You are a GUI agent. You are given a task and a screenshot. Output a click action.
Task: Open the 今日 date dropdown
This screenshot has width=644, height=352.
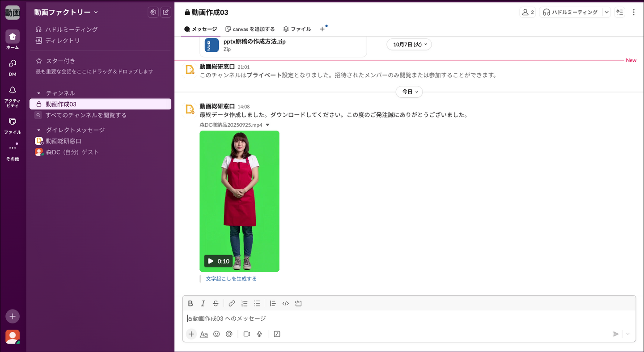[409, 92]
